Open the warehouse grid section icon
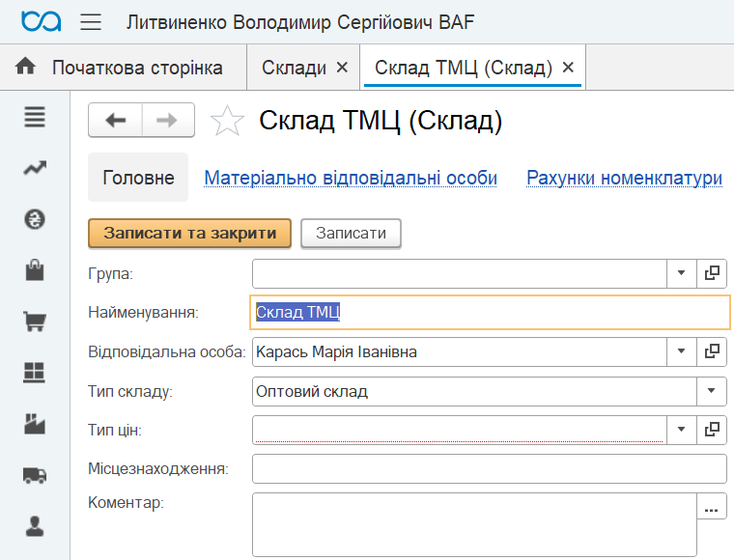 click(x=35, y=373)
